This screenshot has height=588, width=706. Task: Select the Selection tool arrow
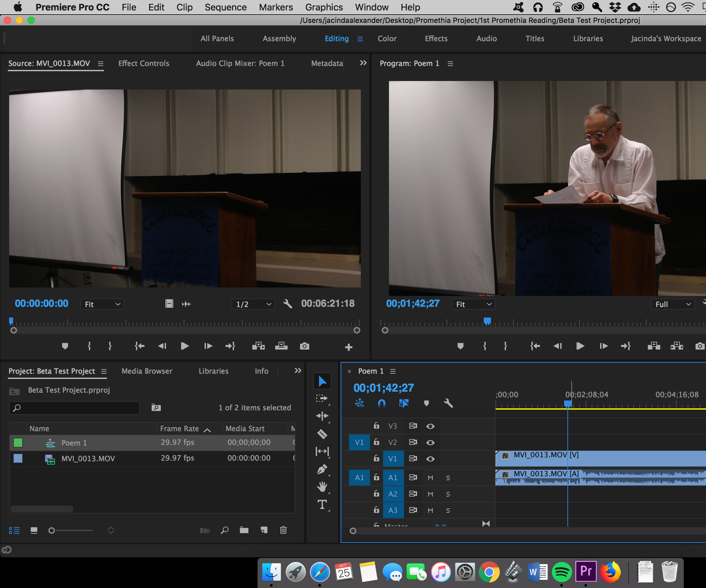322,381
